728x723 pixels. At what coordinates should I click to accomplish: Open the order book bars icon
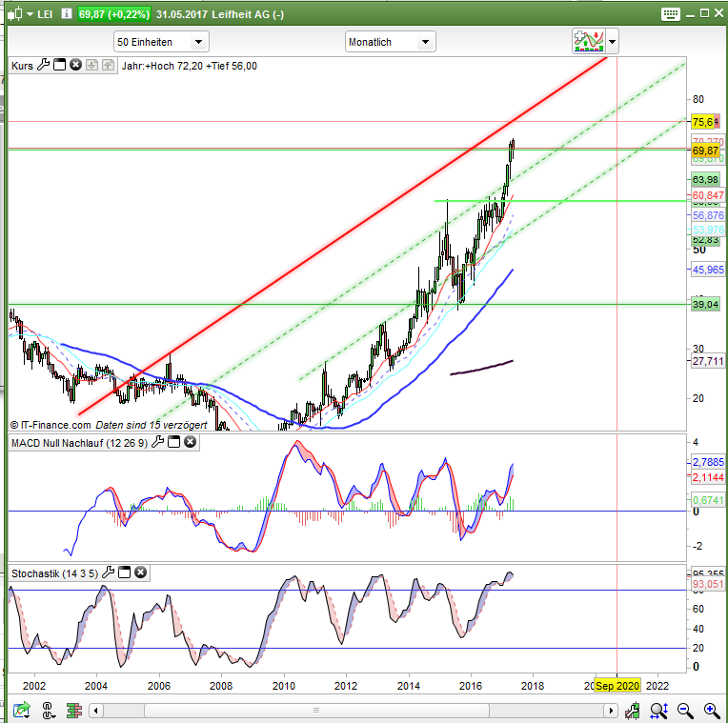pos(74,710)
